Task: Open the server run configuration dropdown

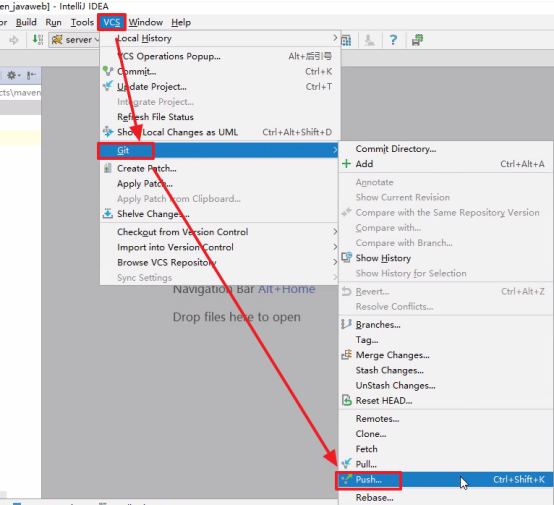Action: point(75,40)
